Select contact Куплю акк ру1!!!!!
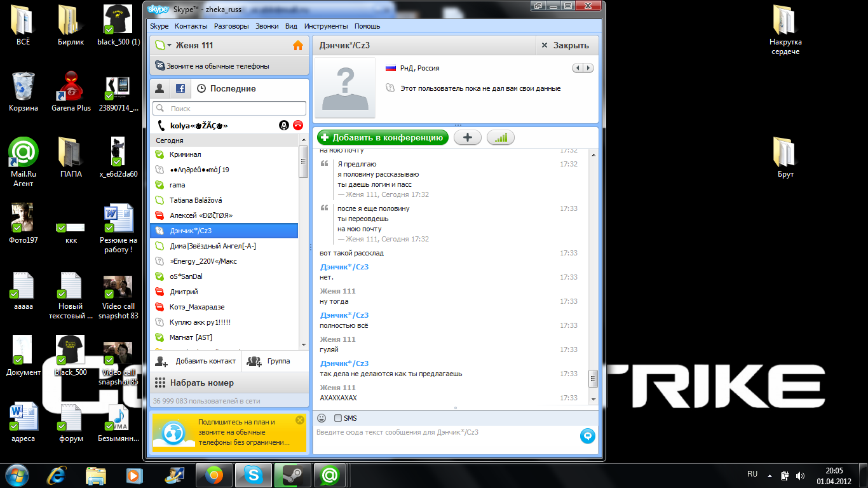 tap(224, 322)
